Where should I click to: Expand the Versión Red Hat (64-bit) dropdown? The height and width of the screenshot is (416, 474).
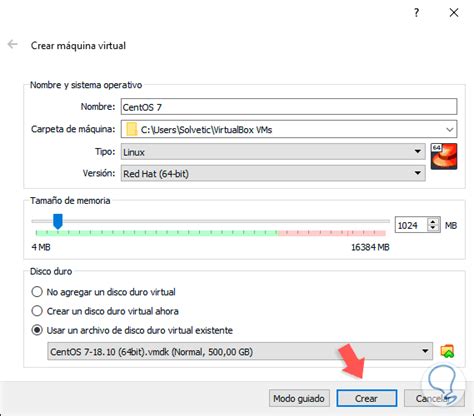(273, 173)
